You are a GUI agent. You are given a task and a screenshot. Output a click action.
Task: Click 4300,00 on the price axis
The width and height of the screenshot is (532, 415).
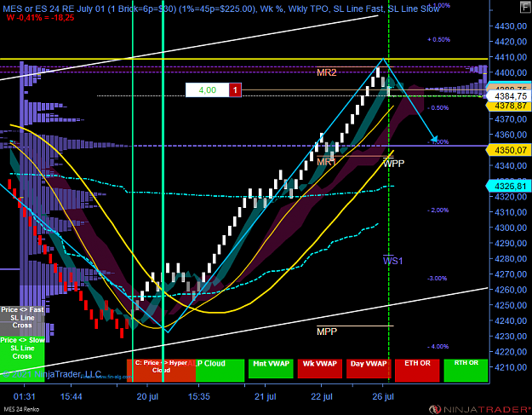[x=511, y=228]
